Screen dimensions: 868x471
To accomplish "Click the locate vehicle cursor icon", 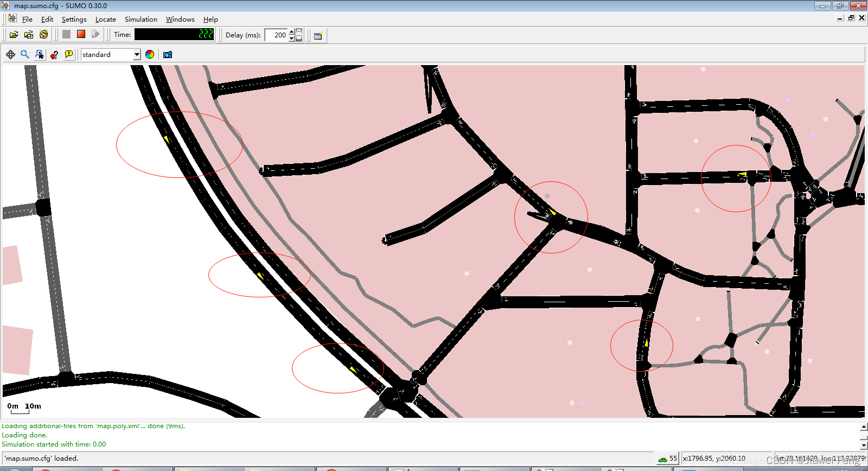I will pyautogui.click(x=40, y=54).
